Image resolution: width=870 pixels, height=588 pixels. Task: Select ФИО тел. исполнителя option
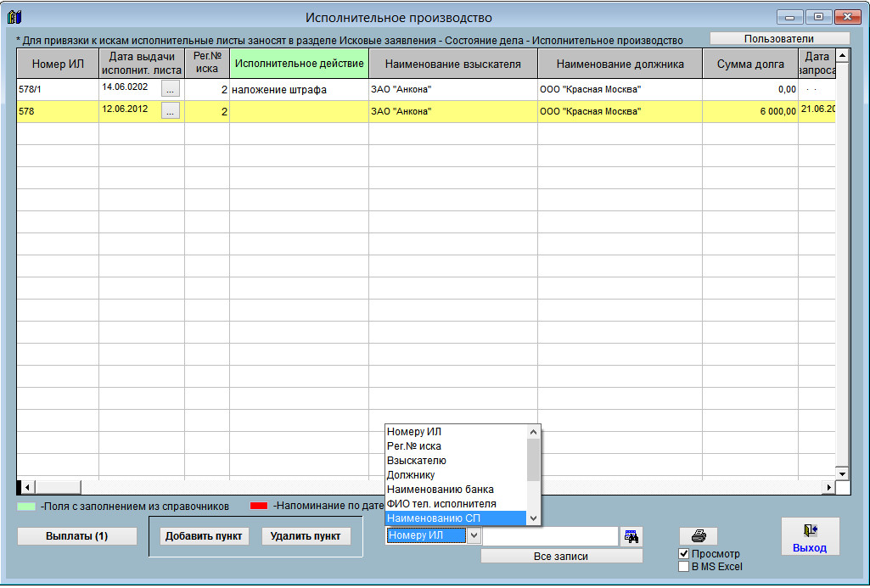(456, 504)
